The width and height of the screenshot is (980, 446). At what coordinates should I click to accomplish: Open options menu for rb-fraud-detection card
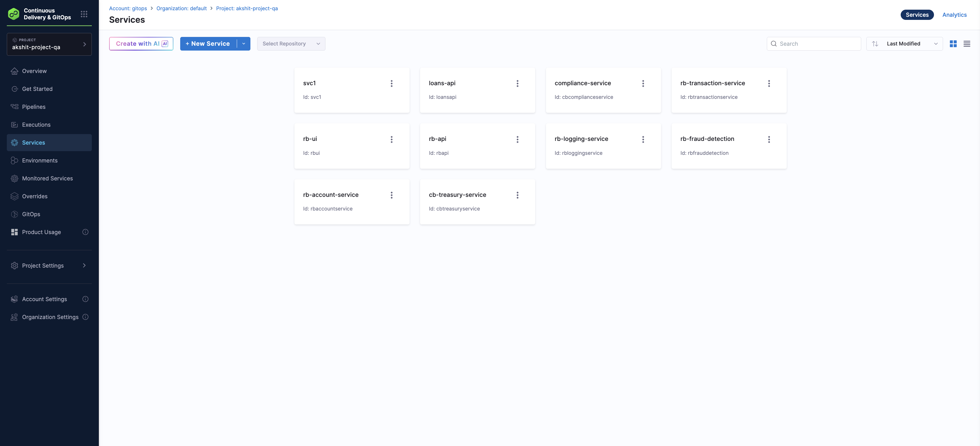coord(769,139)
